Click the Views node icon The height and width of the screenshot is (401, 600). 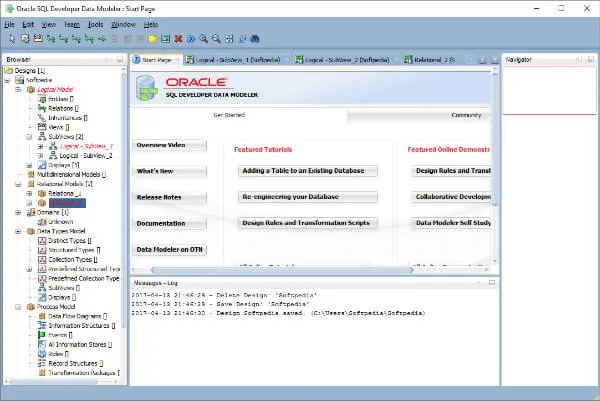[42, 127]
